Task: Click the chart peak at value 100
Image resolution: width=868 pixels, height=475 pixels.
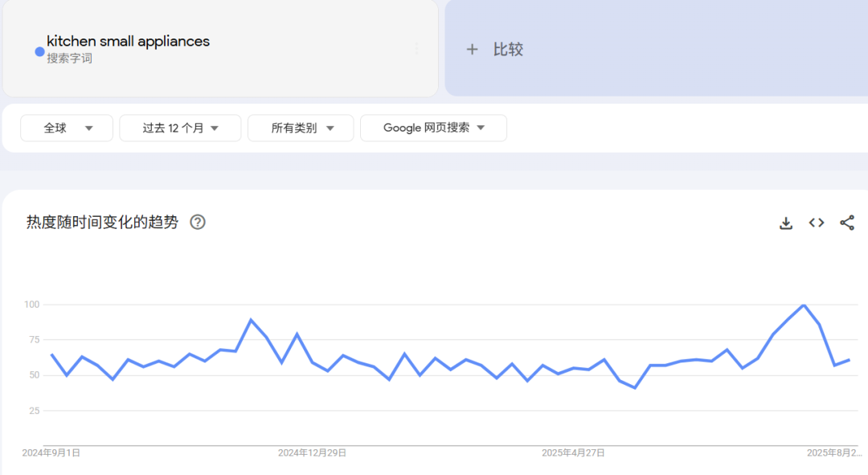Action: click(803, 305)
